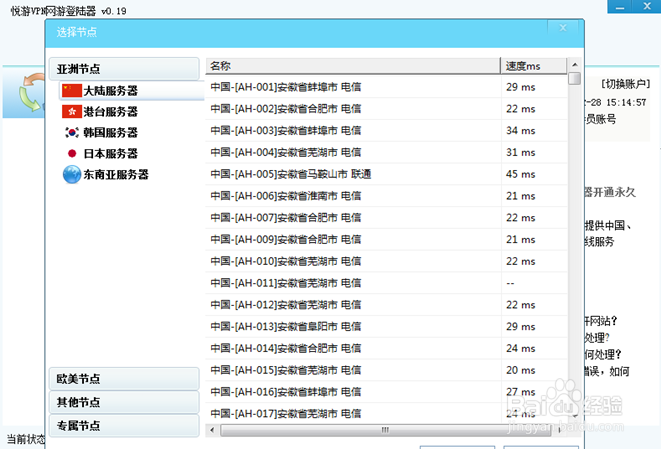
Task: Select node AH-002 安徽省合肥市 电信
Action: tap(386, 109)
